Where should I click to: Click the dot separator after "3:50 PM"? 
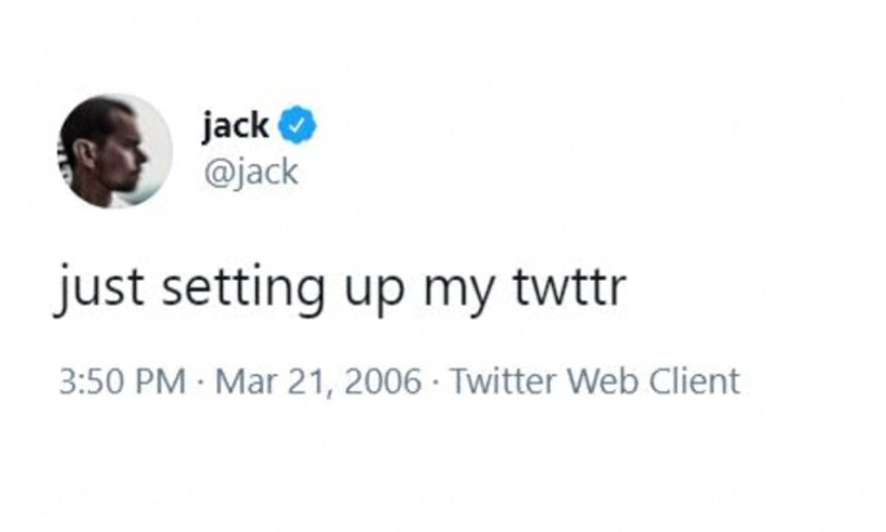coord(199,382)
